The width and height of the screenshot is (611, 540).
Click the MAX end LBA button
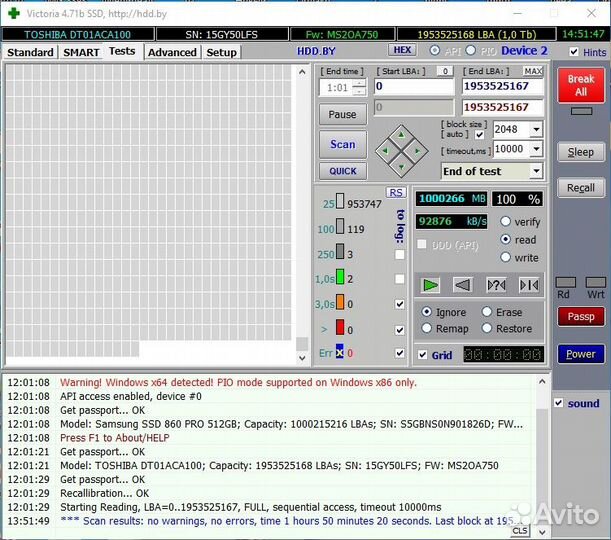coord(533,71)
